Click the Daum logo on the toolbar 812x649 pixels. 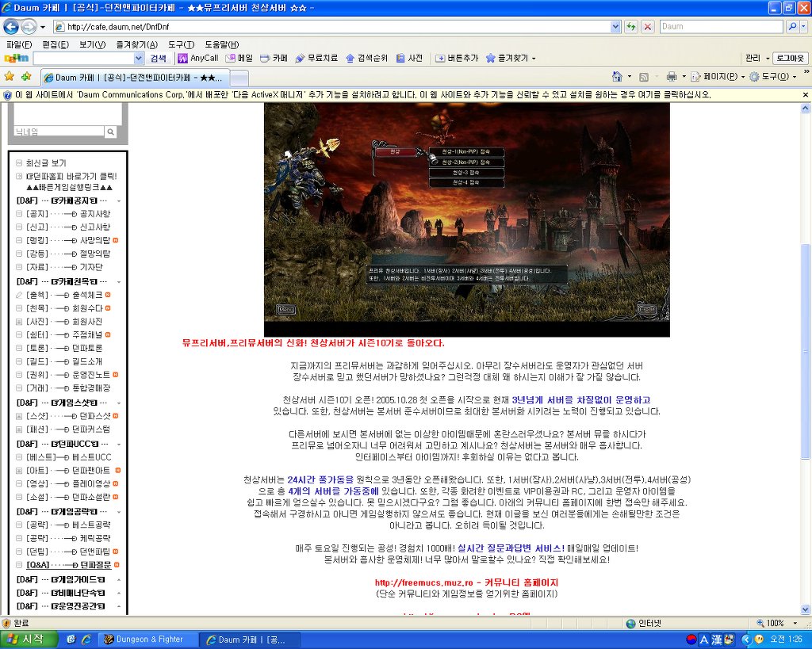(x=17, y=58)
